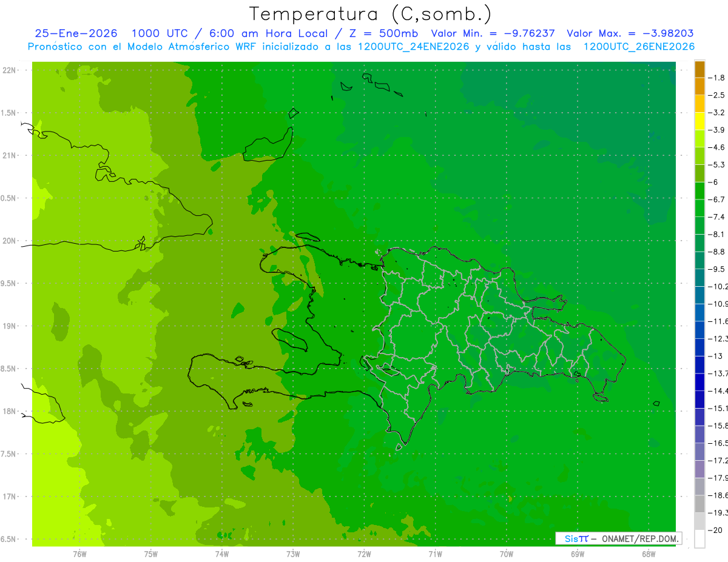The height and width of the screenshot is (562, 728).
Task: Click "1200UTC_26ENE2026" valid-until time text
Action: 639,47
